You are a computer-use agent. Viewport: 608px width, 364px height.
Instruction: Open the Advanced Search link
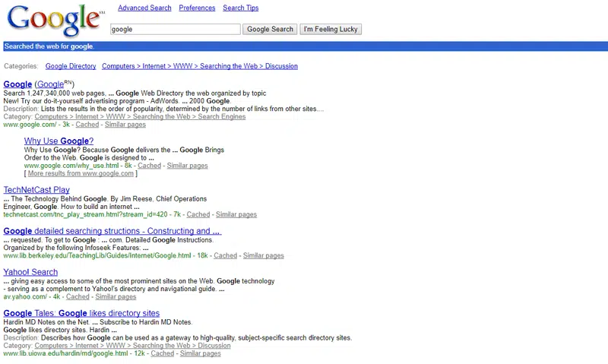pyautogui.click(x=144, y=8)
